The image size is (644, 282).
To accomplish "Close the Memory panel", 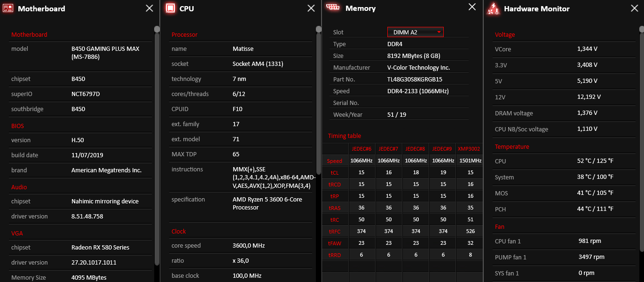I will (x=472, y=7).
